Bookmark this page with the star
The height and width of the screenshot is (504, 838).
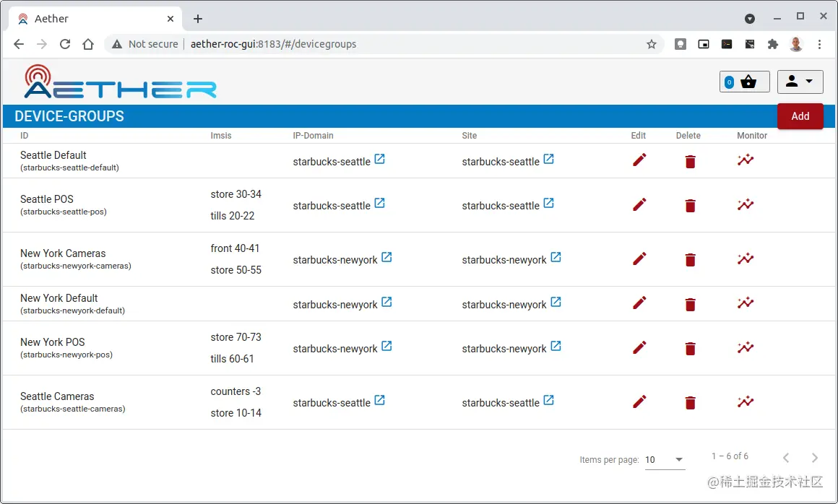[651, 44]
